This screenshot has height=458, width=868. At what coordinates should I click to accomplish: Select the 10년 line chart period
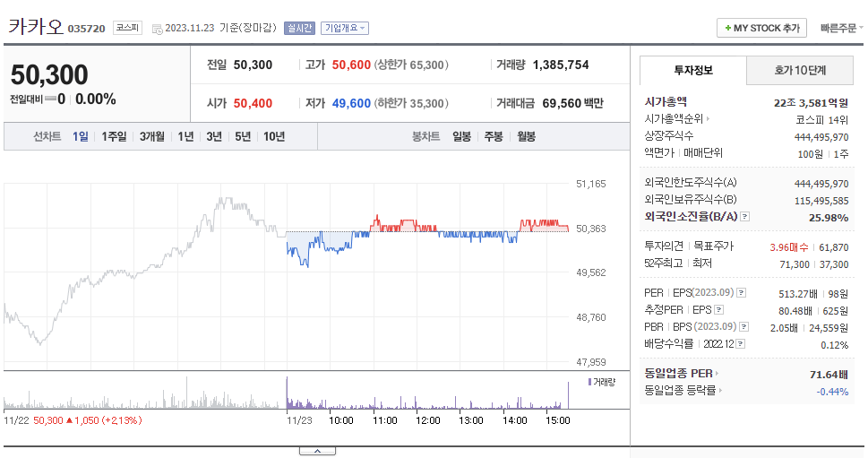click(274, 136)
